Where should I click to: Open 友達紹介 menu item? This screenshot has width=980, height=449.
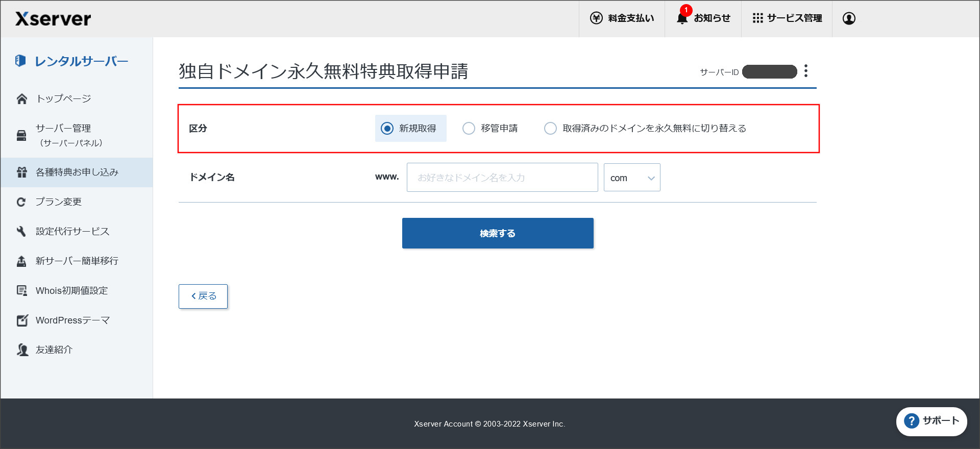(77, 350)
